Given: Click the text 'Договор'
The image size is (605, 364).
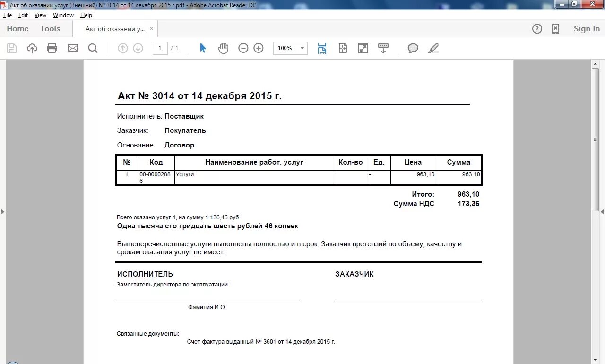Looking at the screenshot, I should 179,145.
